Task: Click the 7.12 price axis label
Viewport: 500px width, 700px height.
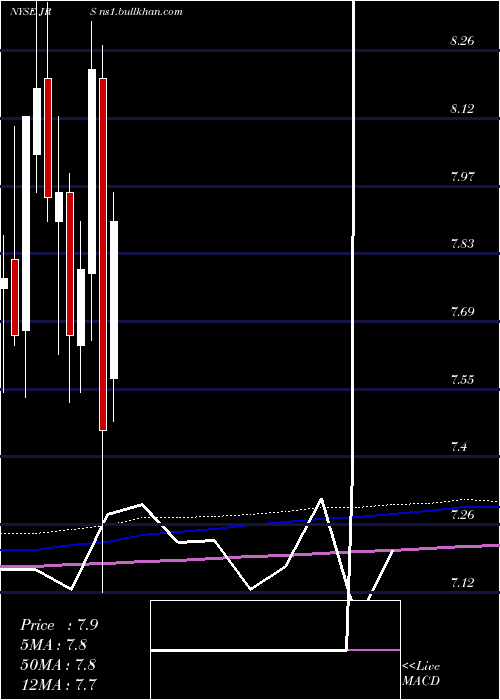Action: coord(462,582)
